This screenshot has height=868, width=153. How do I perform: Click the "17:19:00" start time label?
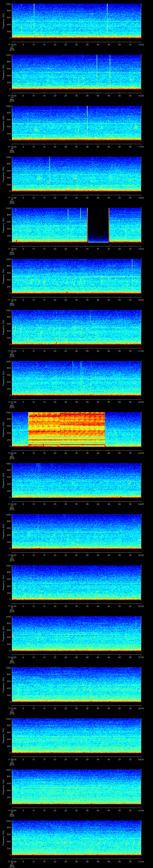tap(12, 300)
